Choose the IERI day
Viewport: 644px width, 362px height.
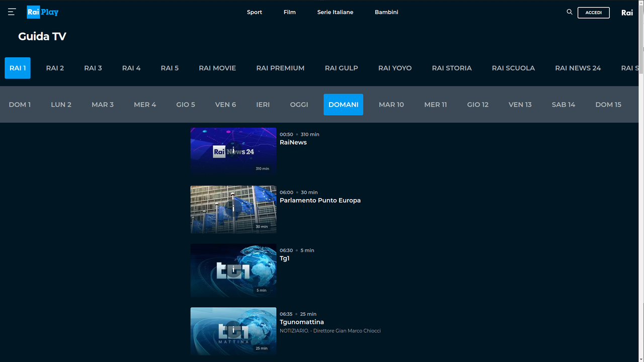[263, 105]
